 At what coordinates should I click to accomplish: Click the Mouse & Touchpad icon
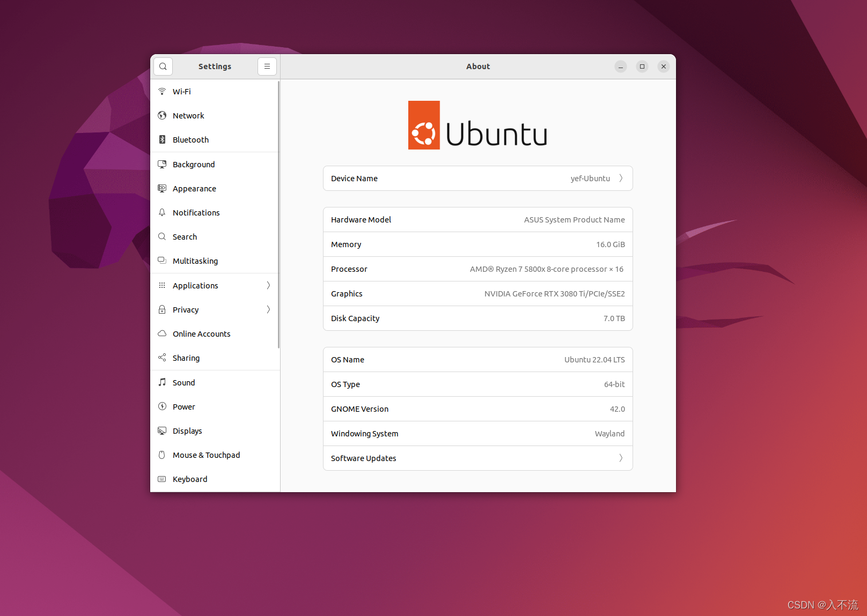pyautogui.click(x=163, y=455)
